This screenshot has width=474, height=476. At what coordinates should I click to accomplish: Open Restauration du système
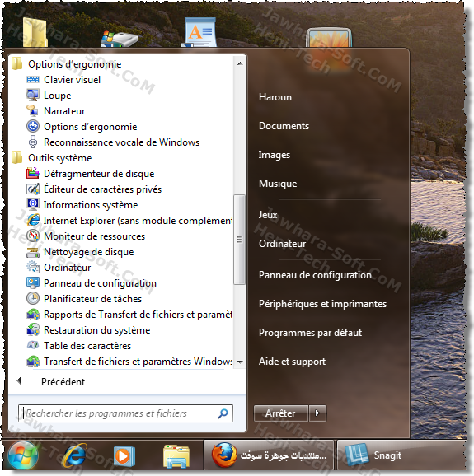97,330
